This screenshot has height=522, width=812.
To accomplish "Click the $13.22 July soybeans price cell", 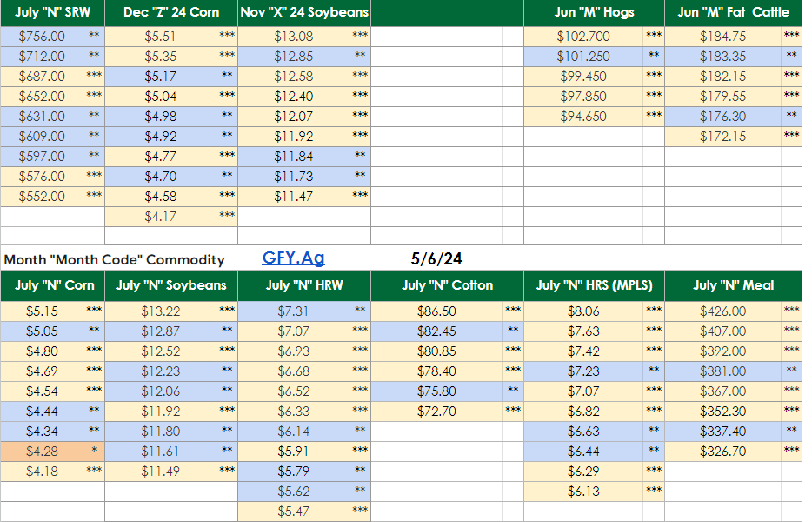I will (160, 311).
